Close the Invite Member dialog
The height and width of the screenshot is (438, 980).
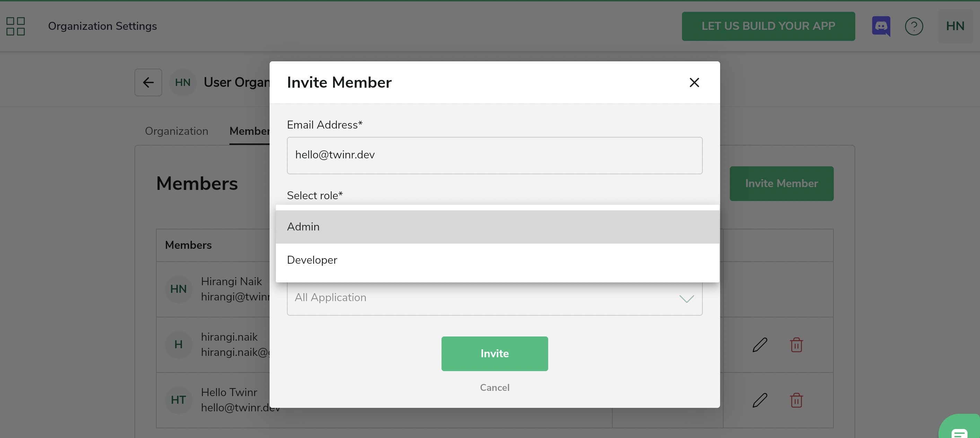694,82
